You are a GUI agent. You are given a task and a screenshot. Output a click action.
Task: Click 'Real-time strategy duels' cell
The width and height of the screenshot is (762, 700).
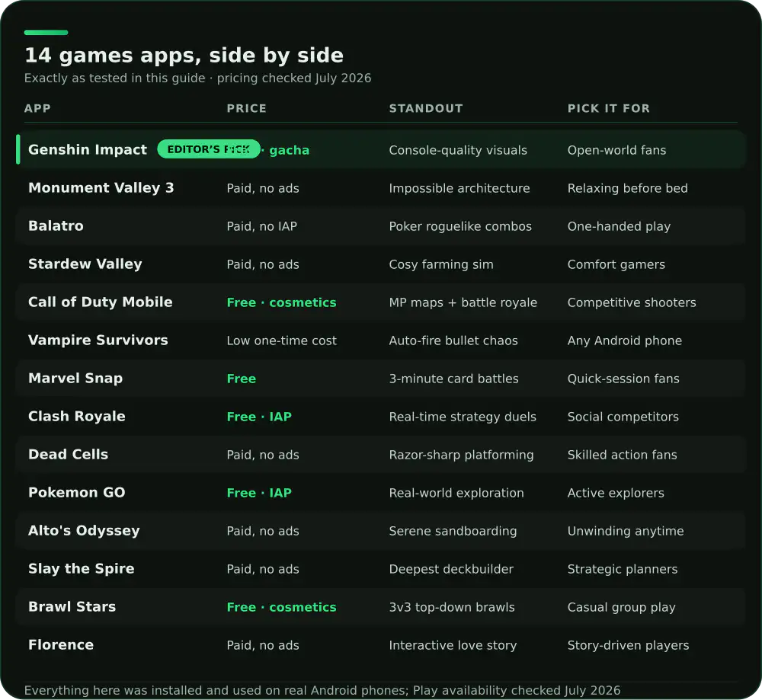(463, 417)
